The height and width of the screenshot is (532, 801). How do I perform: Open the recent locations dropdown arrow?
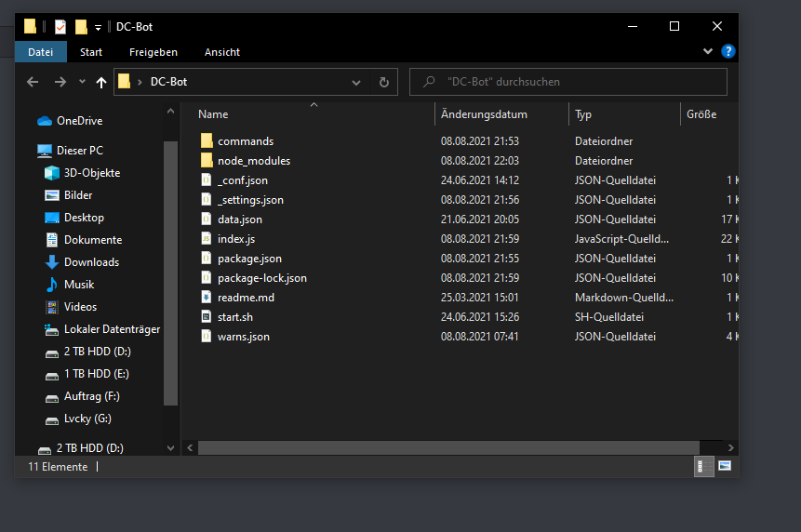coord(82,82)
